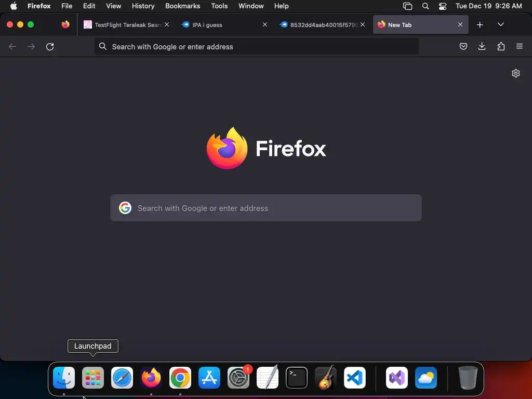This screenshot has height=399, width=532.
Task: Open the History menu
Action: pyautogui.click(x=143, y=6)
